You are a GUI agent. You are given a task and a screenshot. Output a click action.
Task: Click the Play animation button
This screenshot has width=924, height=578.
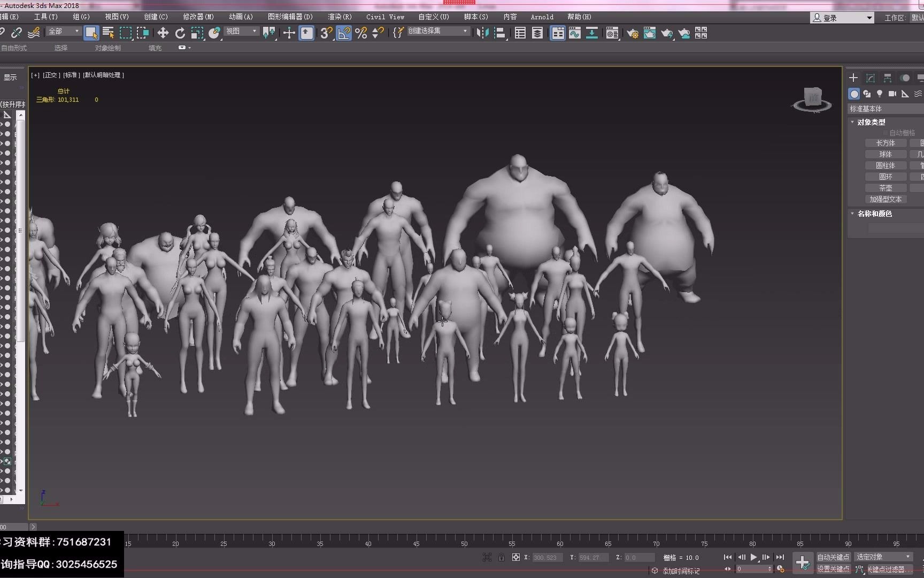click(x=754, y=557)
